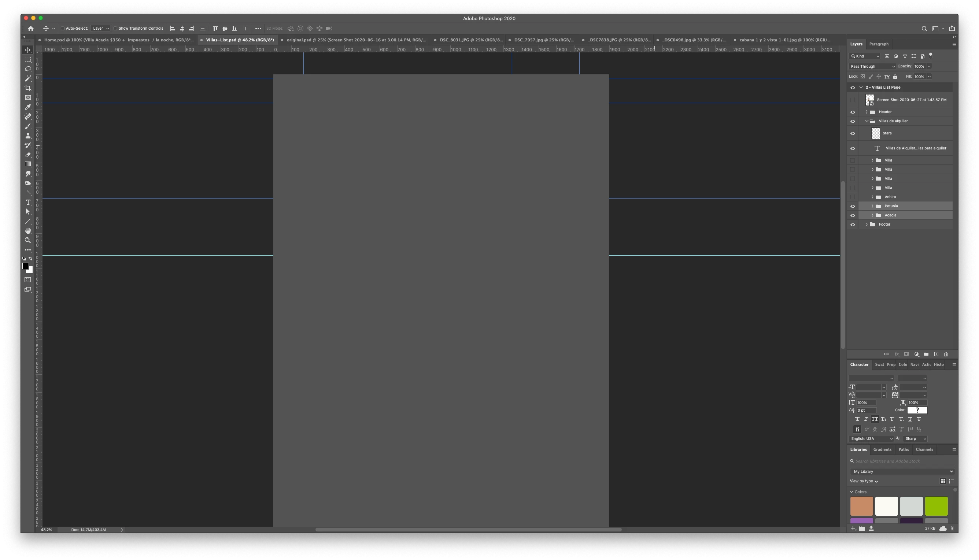Click the Opacity 100% field
This screenshot has width=979, height=560.
pyautogui.click(x=920, y=67)
